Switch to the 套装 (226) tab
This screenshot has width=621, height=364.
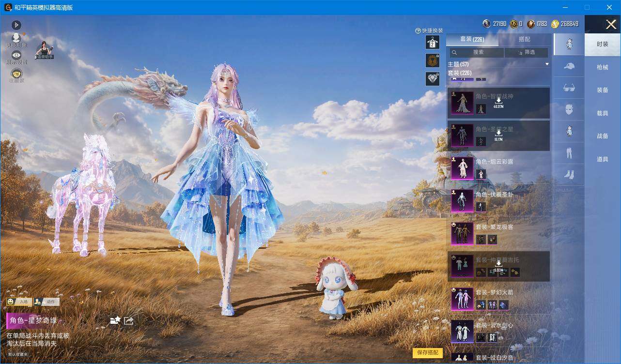(x=472, y=39)
